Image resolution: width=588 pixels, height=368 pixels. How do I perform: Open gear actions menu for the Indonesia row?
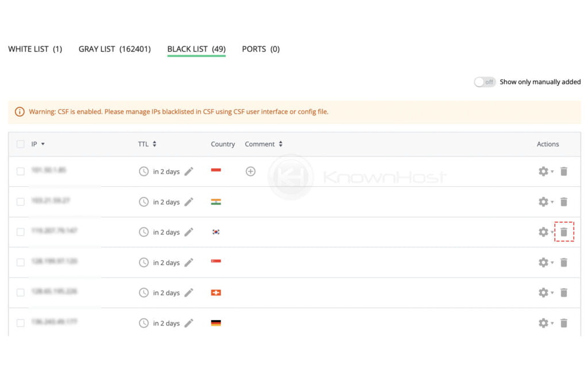[546, 171]
